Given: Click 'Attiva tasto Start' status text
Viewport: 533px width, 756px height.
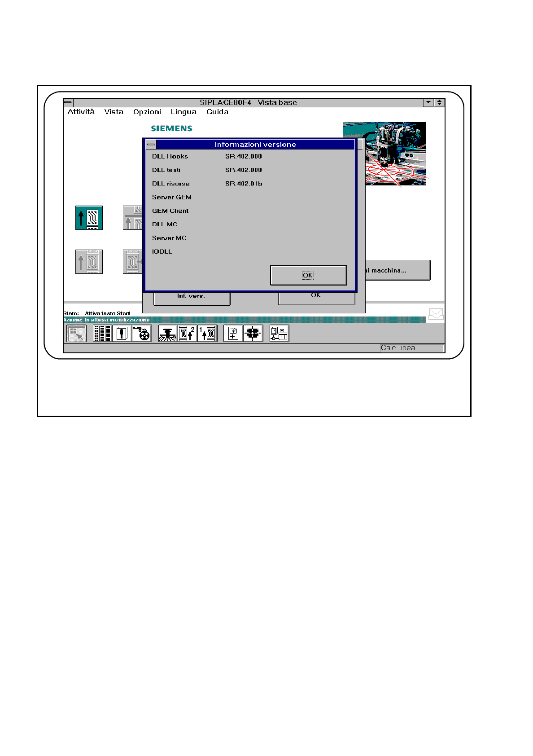Looking at the screenshot, I should click(108, 313).
